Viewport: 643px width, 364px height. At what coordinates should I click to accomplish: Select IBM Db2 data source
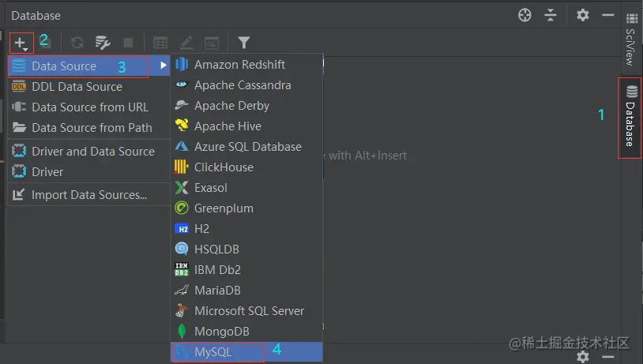246,269
